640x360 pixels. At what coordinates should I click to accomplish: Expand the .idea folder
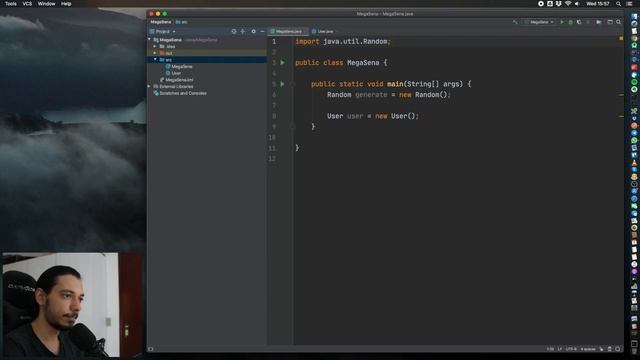pyautogui.click(x=155, y=47)
